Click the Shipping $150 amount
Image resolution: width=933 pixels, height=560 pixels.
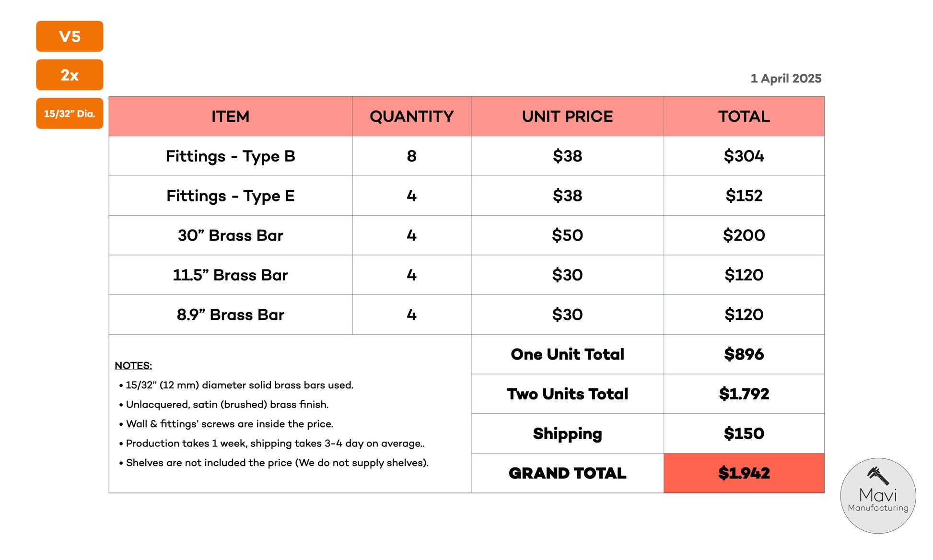point(744,433)
